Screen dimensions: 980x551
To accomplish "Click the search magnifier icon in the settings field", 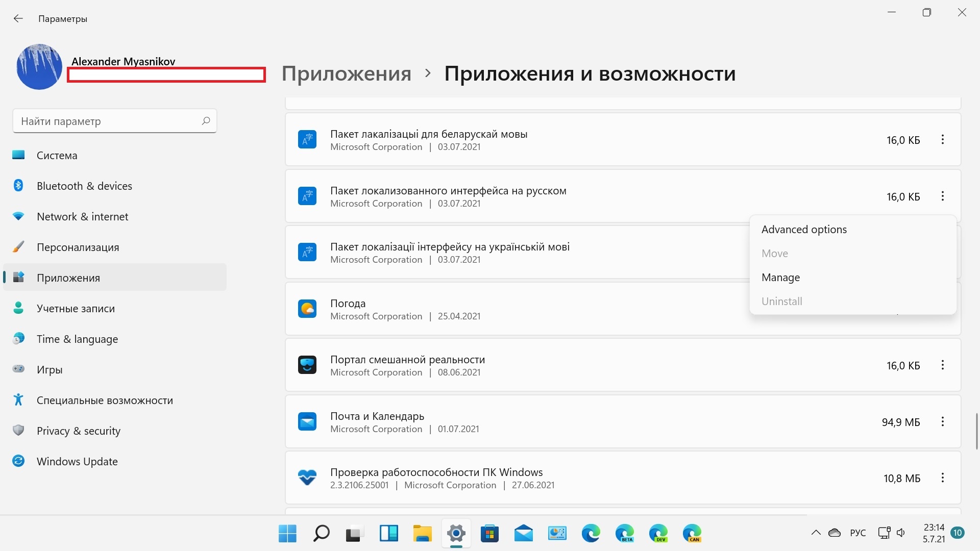I will click(x=206, y=121).
